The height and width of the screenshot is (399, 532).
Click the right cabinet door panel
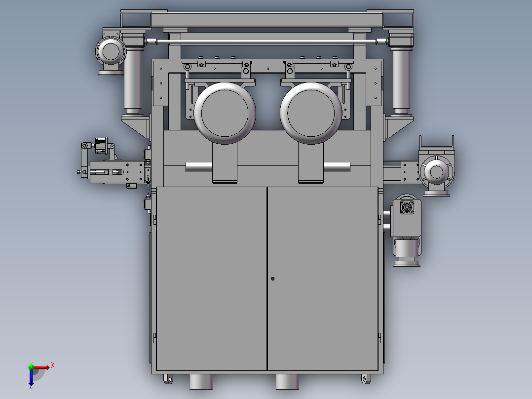331,277
